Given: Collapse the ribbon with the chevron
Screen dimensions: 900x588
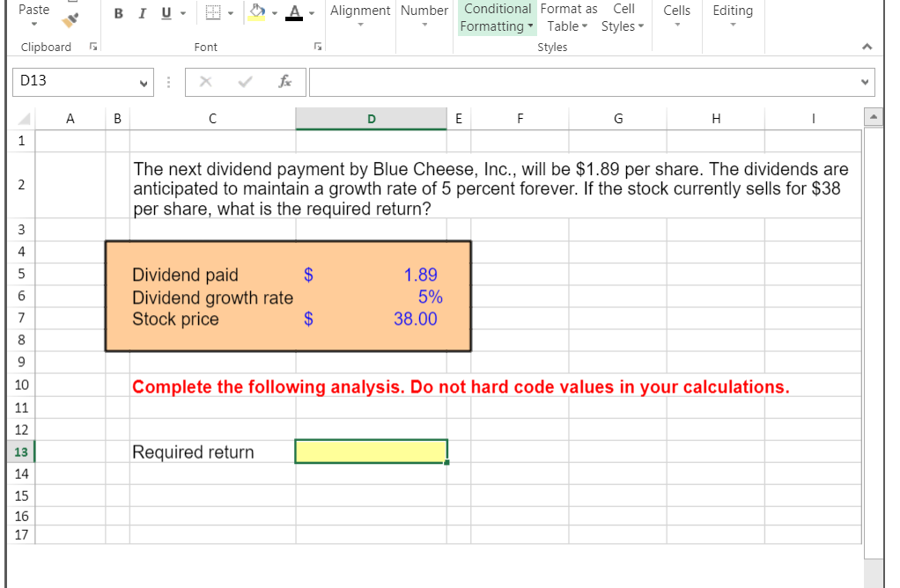Looking at the screenshot, I should click(x=867, y=47).
